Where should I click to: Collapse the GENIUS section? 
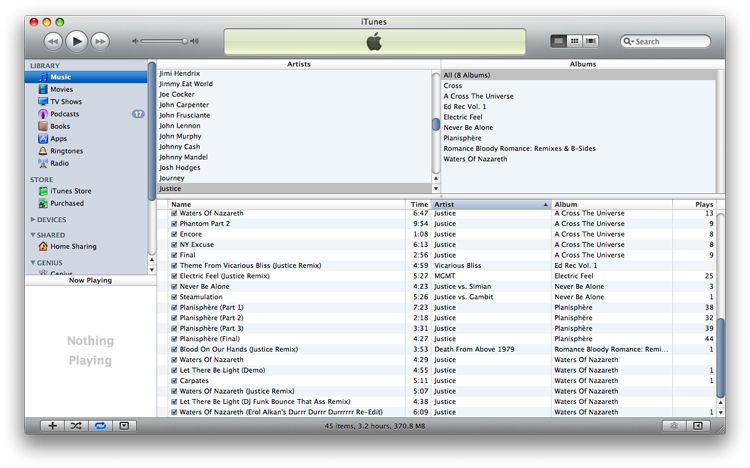point(33,263)
